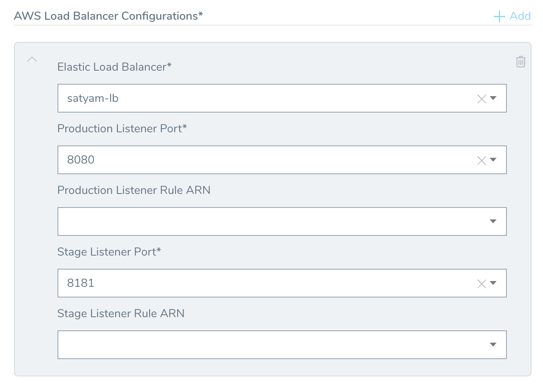This screenshot has width=543, height=392.
Task: Click the Stage Listener Port label
Action: click(x=109, y=252)
